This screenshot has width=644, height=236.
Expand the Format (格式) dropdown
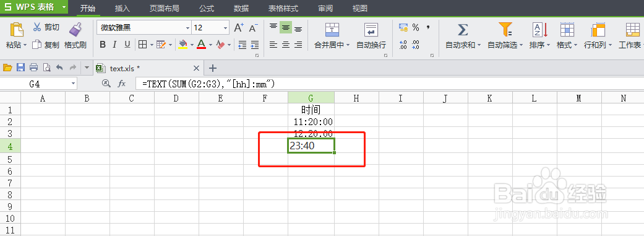point(575,45)
